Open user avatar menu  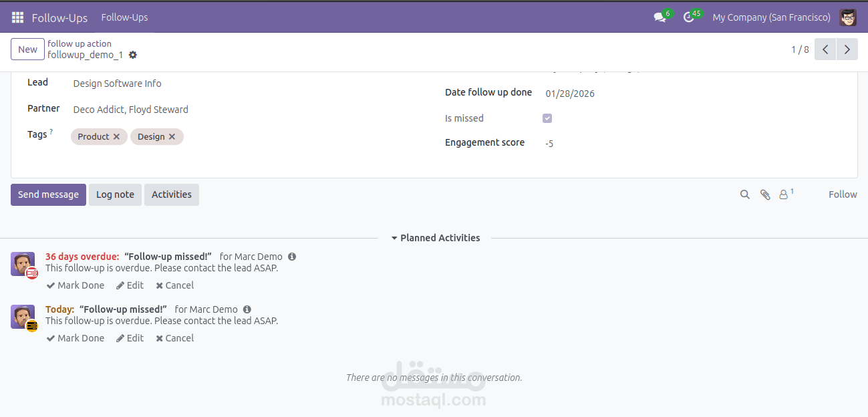(848, 17)
